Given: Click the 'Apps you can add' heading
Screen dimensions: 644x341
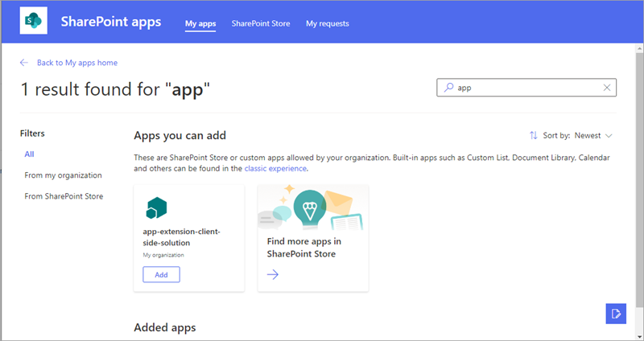Looking at the screenshot, I should pos(180,135).
